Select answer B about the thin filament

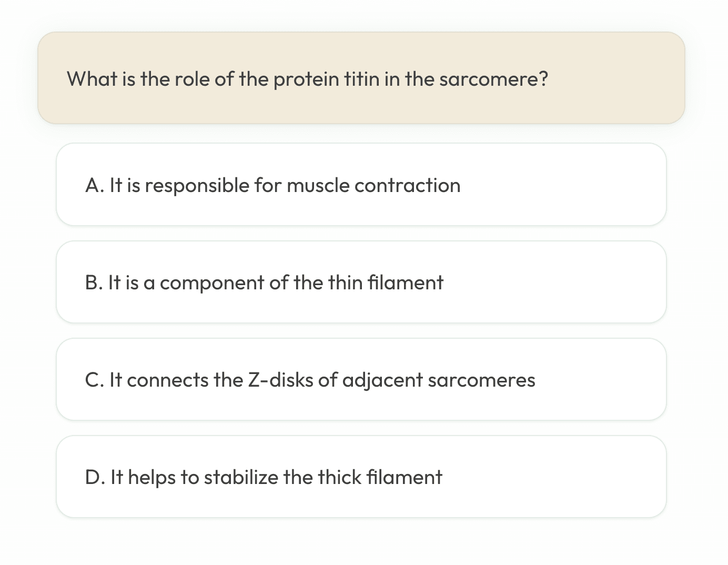click(x=361, y=282)
